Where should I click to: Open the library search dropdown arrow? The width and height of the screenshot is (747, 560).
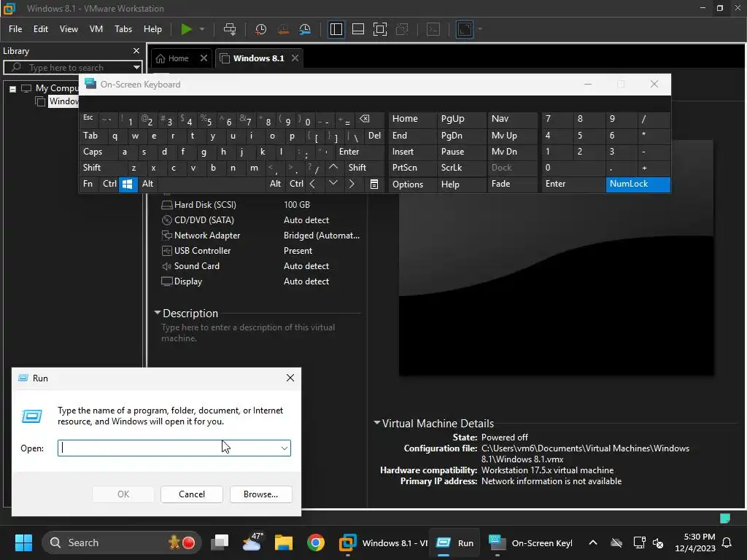pyautogui.click(x=136, y=67)
